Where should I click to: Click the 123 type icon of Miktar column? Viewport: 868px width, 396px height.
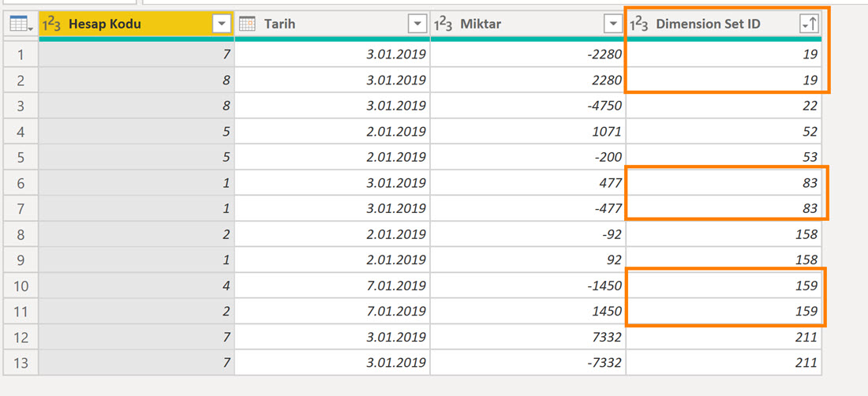point(443,24)
